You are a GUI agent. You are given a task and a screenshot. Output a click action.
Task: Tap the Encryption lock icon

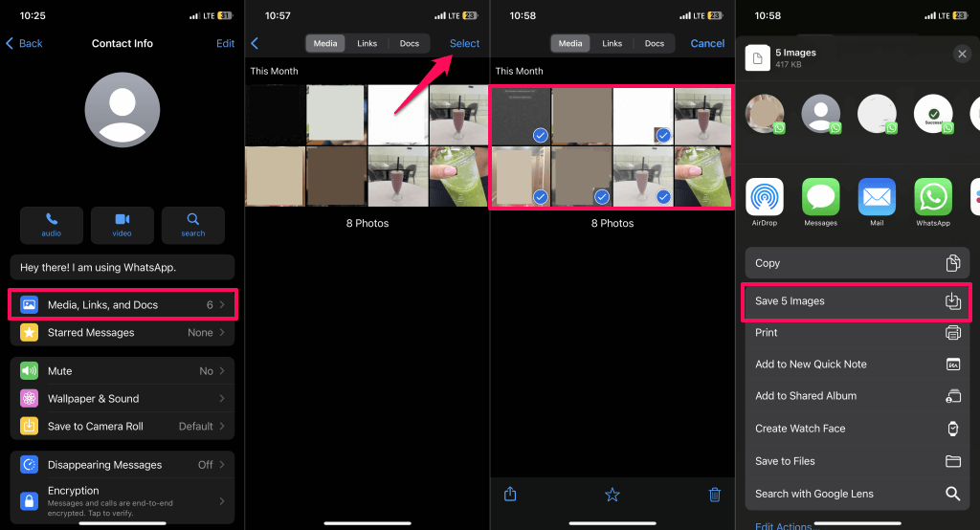(29, 500)
